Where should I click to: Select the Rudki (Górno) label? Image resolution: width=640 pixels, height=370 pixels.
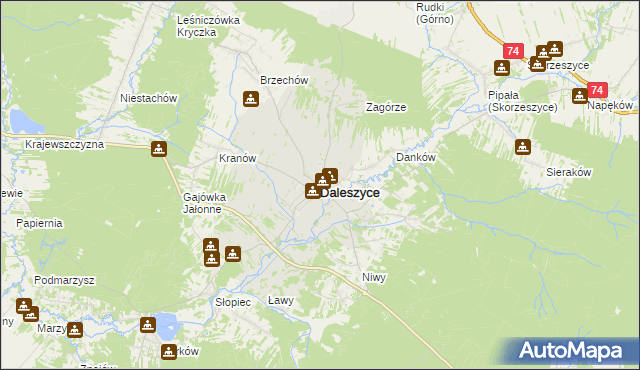[435, 13]
